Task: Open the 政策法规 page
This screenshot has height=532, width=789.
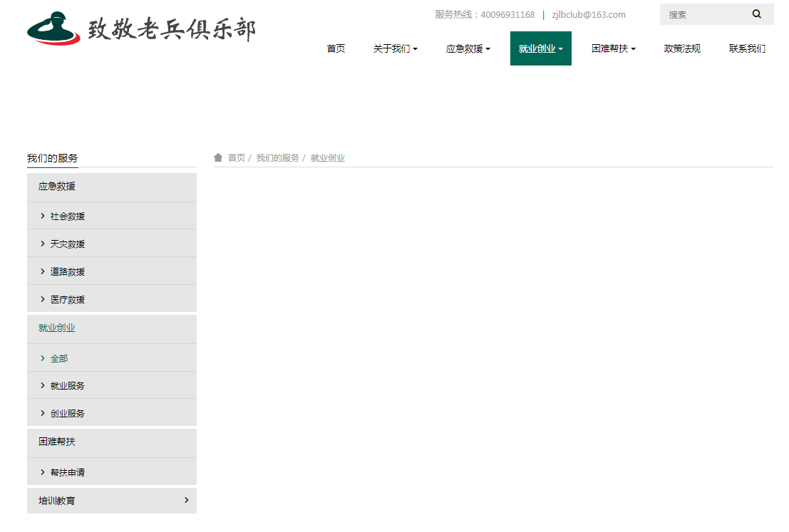Action: tap(682, 48)
